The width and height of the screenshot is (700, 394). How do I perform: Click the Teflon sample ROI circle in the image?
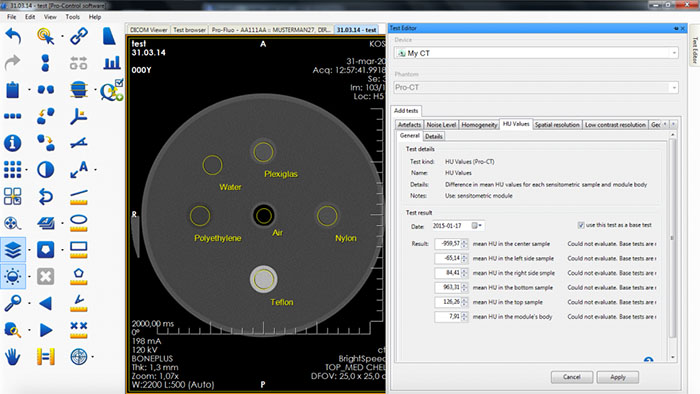pos(263,280)
